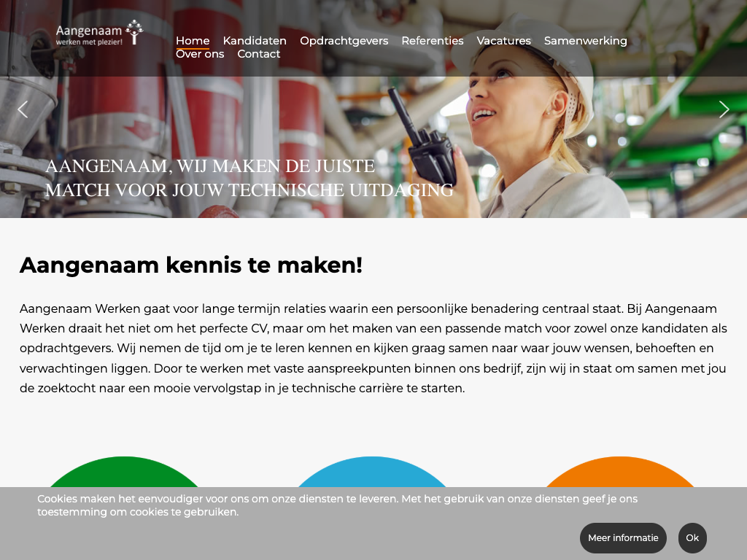Go to previous slide with left arrow
The width and height of the screenshot is (747, 560).
[23, 109]
